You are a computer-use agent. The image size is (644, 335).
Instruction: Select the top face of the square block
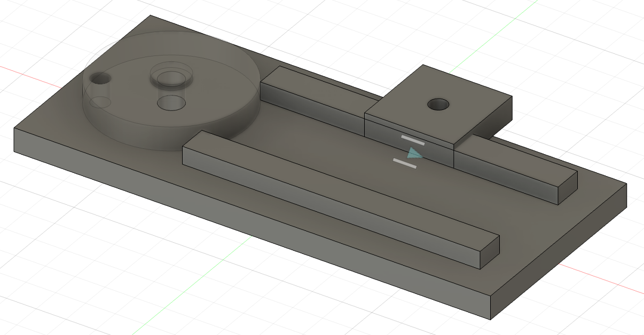click(438, 105)
